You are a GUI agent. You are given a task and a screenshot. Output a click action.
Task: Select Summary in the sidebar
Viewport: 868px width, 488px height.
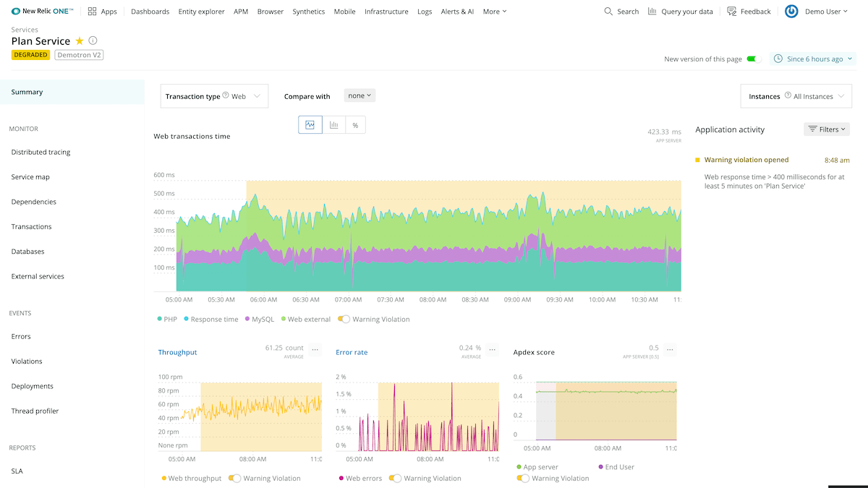tap(72, 92)
